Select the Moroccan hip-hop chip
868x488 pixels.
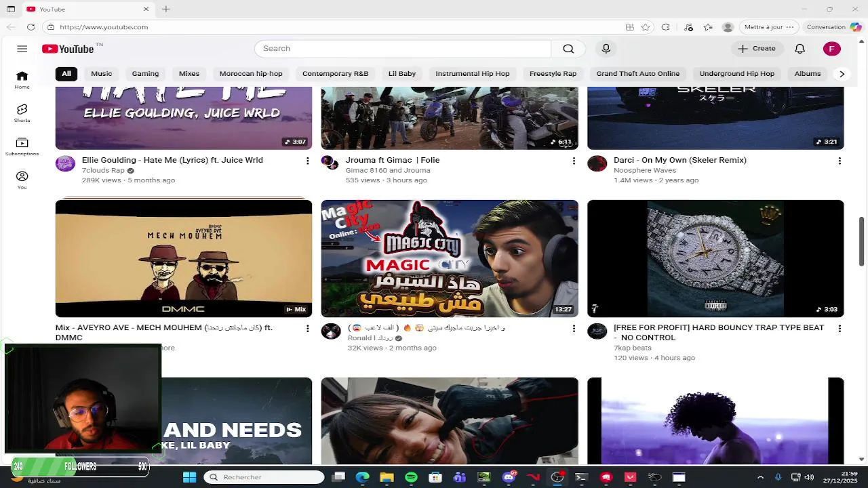coord(251,74)
